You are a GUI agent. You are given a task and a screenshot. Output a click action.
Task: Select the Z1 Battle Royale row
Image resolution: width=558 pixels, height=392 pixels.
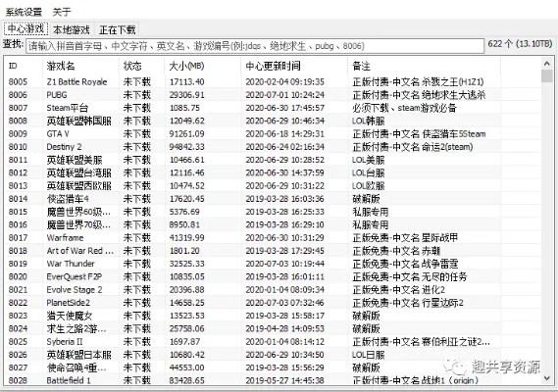pyautogui.click(x=273, y=81)
